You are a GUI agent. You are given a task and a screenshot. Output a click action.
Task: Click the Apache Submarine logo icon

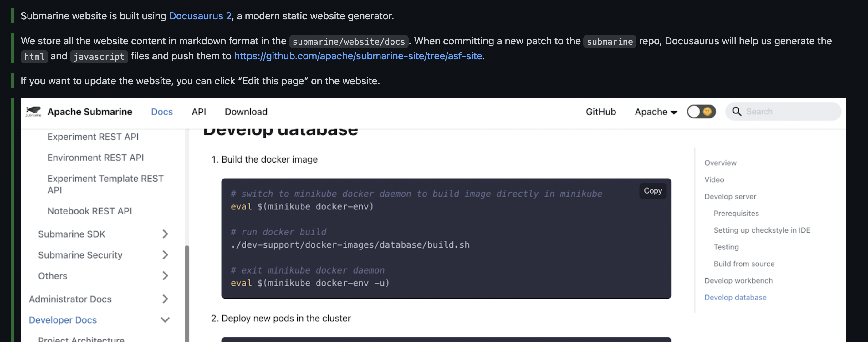coord(33,111)
